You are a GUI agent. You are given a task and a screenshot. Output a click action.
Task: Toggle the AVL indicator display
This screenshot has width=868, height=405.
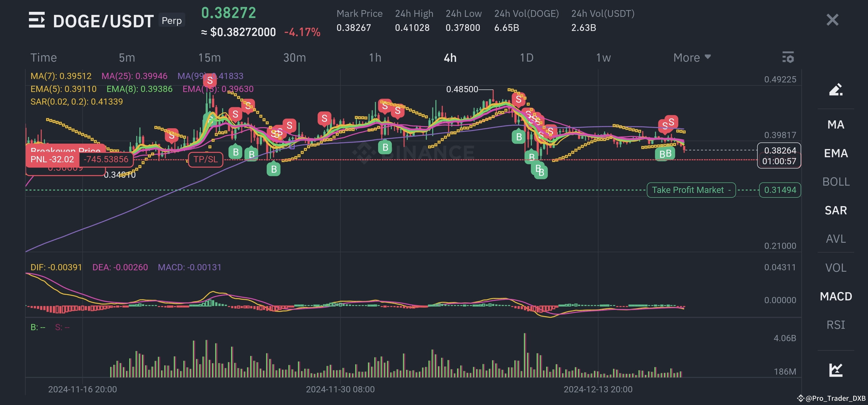tap(836, 239)
